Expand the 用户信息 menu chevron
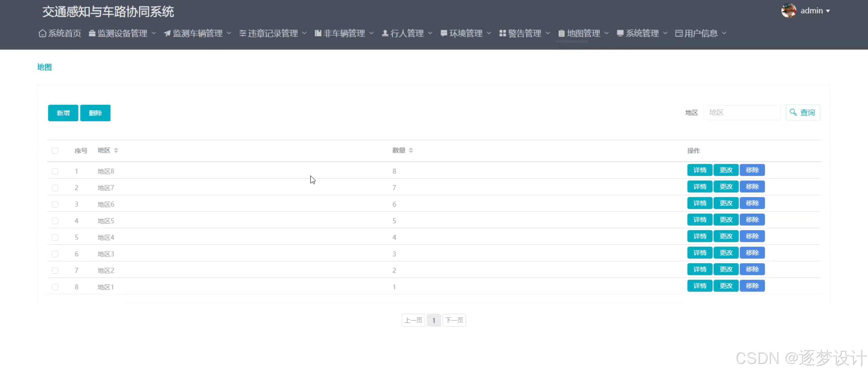The width and height of the screenshot is (868, 373). (x=724, y=33)
